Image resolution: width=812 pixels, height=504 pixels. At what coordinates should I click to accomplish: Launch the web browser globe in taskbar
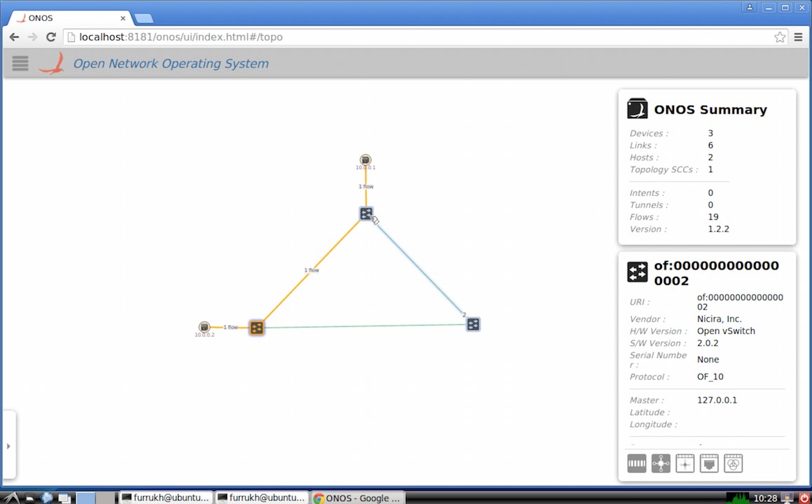47,498
